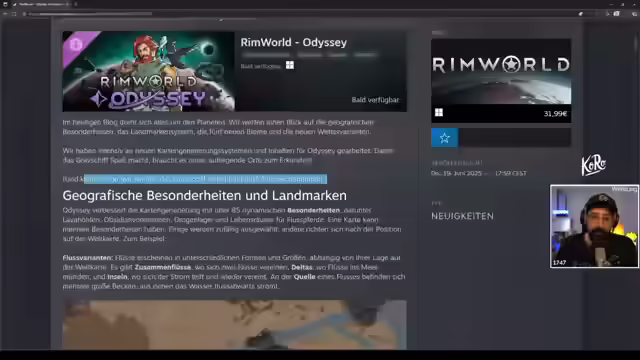640x360 pixels.
Task: Click the map screenshot image below the text
Action: tap(234, 325)
